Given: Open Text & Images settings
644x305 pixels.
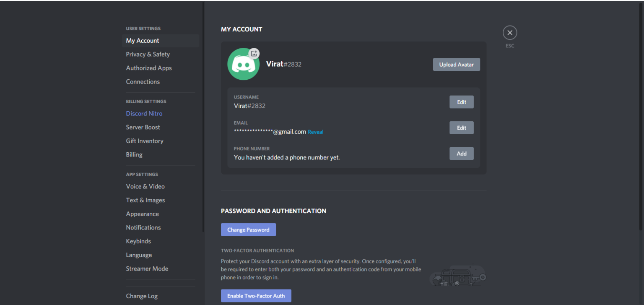Looking at the screenshot, I should click(x=145, y=200).
